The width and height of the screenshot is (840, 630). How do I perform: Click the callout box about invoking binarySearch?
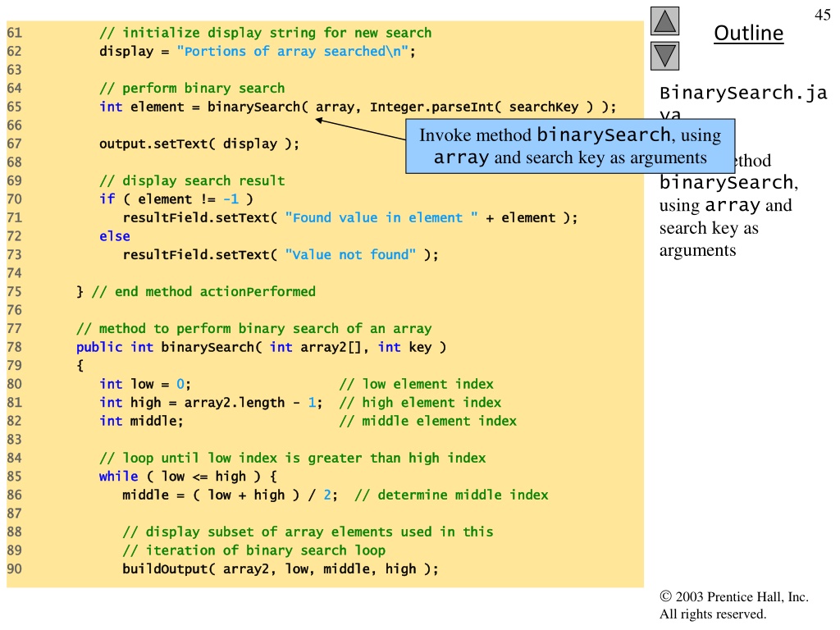[x=570, y=146]
